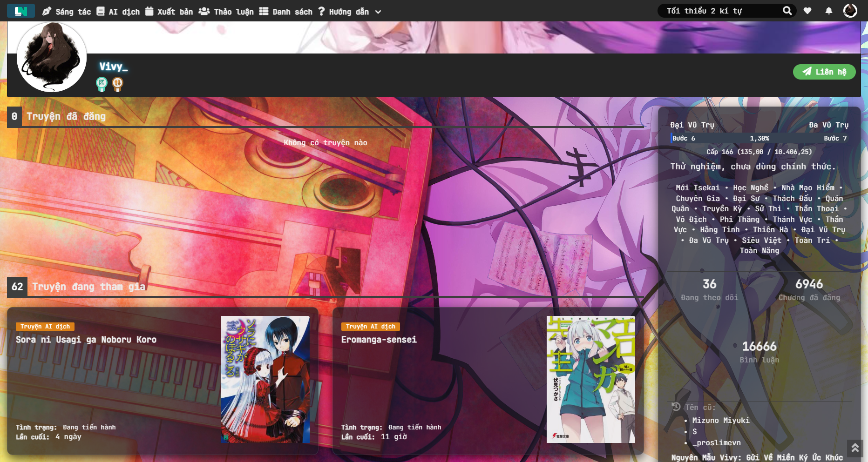Click old name Mizuno Miyuki
The height and width of the screenshot is (462, 868).
721,420
